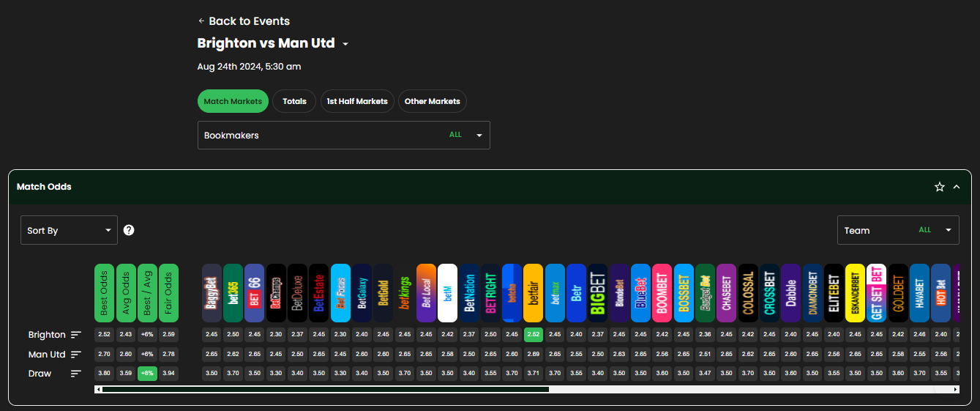980x411 pixels.
Task: Expand the Brighton vs Man Utd event selector
Action: pyautogui.click(x=345, y=44)
